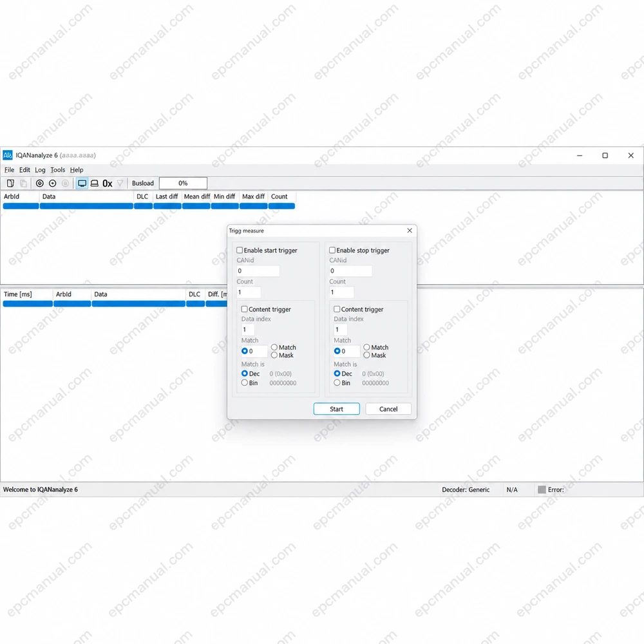This screenshot has width=644, height=644.
Task: Click the start trigger Data index field
Action: pyautogui.click(x=248, y=330)
